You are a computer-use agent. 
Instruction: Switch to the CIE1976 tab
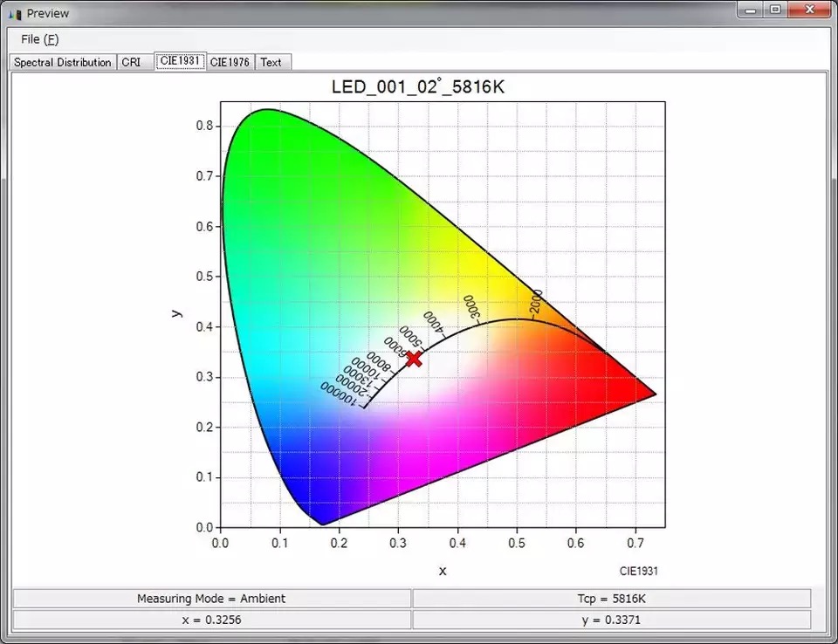click(230, 62)
